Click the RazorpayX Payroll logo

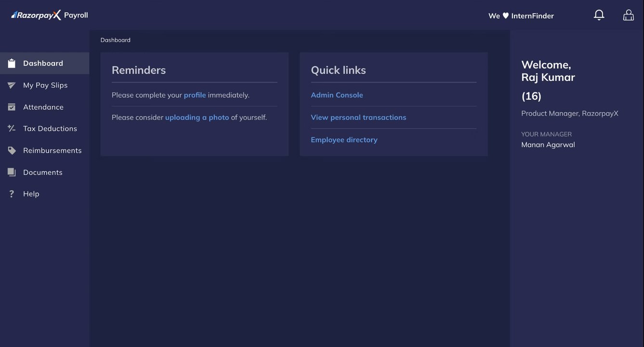click(x=50, y=15)
